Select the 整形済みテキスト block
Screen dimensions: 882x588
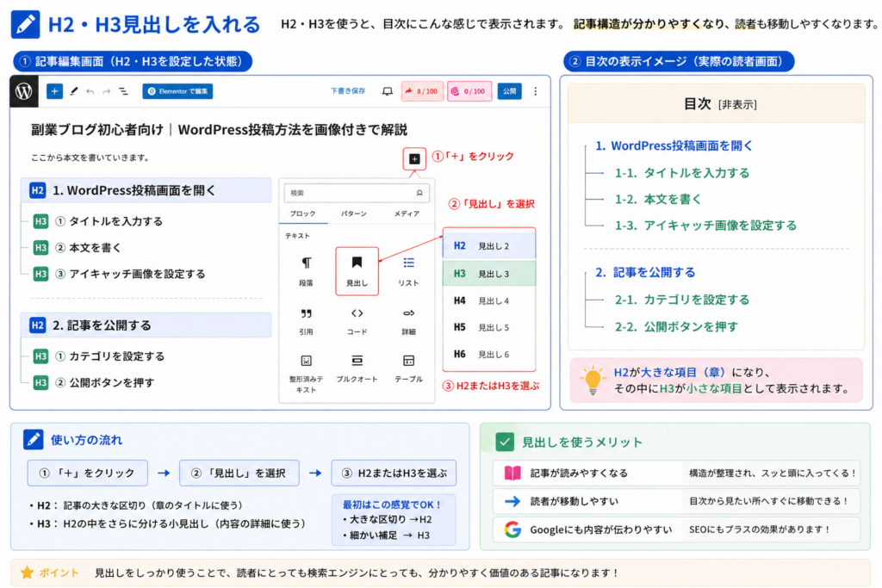point(306,374)
